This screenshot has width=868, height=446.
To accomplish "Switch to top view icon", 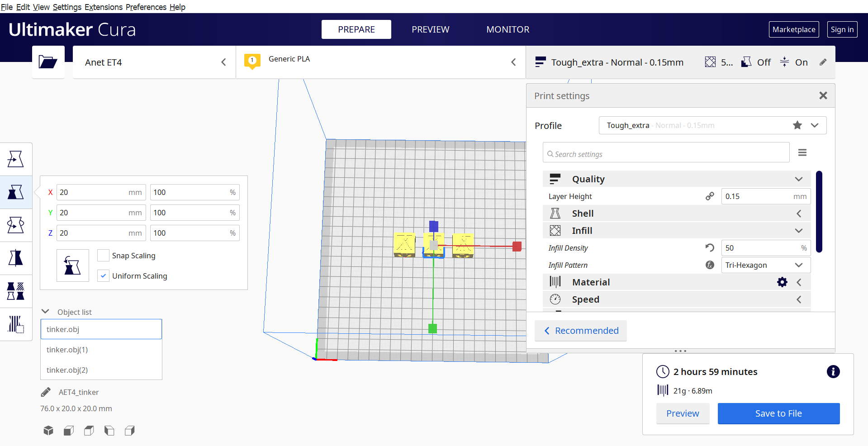I will click(x=89, y=431).
